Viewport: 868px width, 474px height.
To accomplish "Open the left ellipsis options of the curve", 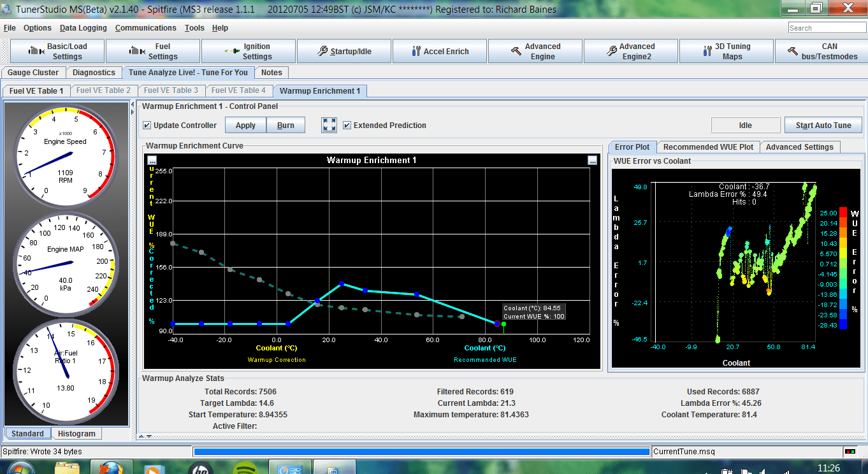I will (152, 161).
